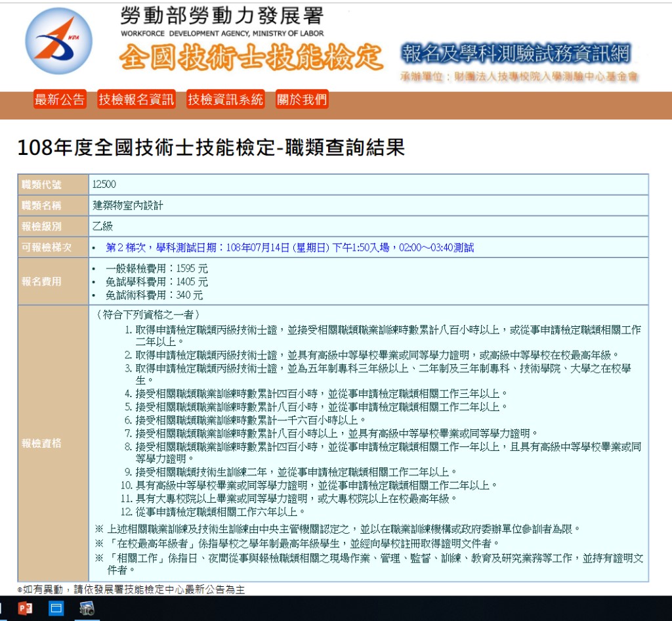Open the 關於我們 menu
Screen dimensions: 672x621
[x=302, y=100]
